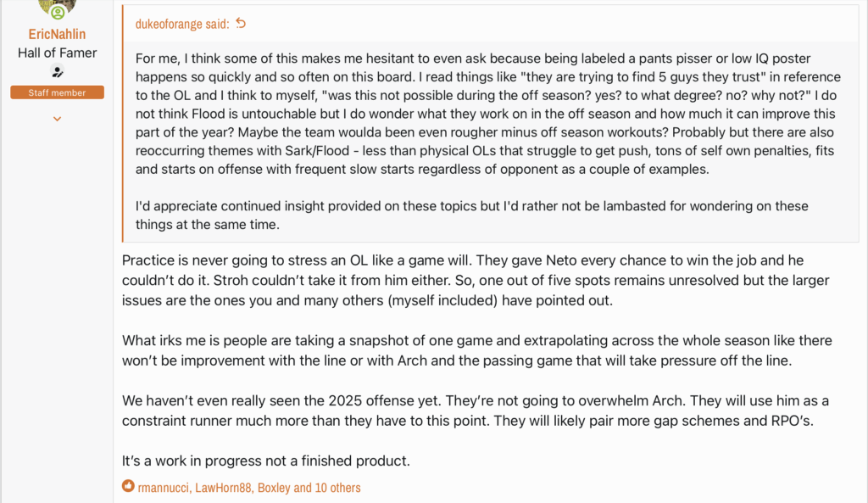Click the reply paragraph starting 'Practice is never'
The height and width of the screenshot is (503, 868).
pos(476,280)
